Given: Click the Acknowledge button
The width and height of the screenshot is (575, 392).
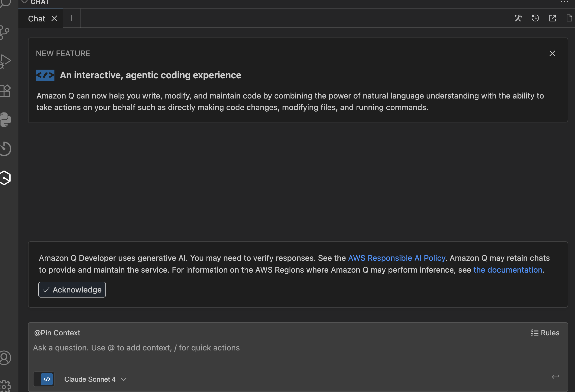Looking at the screenshot, I should coord(72,290).
